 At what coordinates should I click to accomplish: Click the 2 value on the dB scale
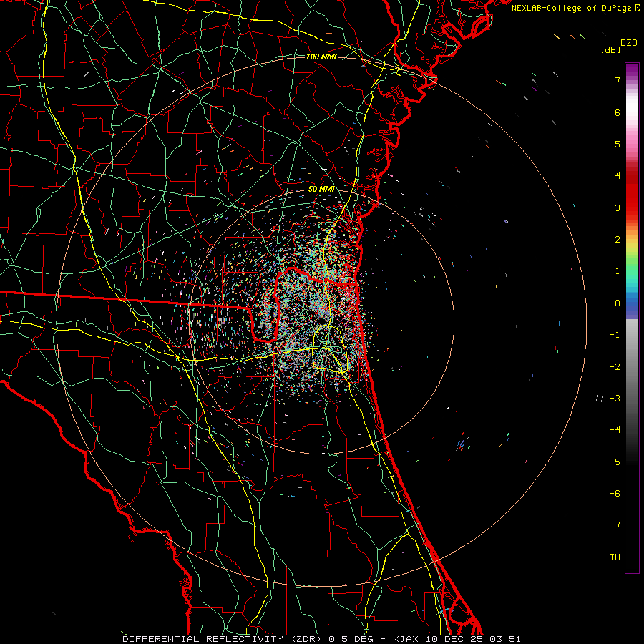pos(618,240)
